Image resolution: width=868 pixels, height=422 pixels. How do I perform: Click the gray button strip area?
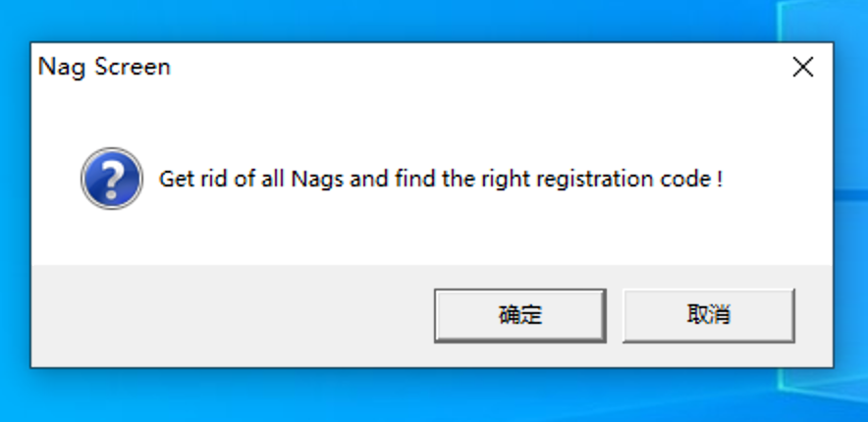point(432,315)
